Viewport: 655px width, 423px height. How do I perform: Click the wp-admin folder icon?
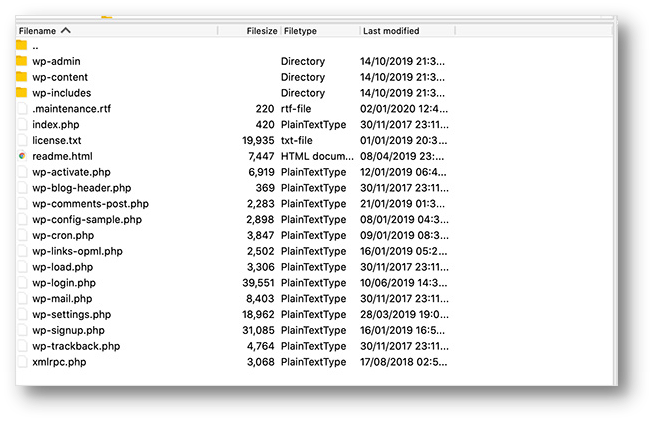[x=21, y=61]
